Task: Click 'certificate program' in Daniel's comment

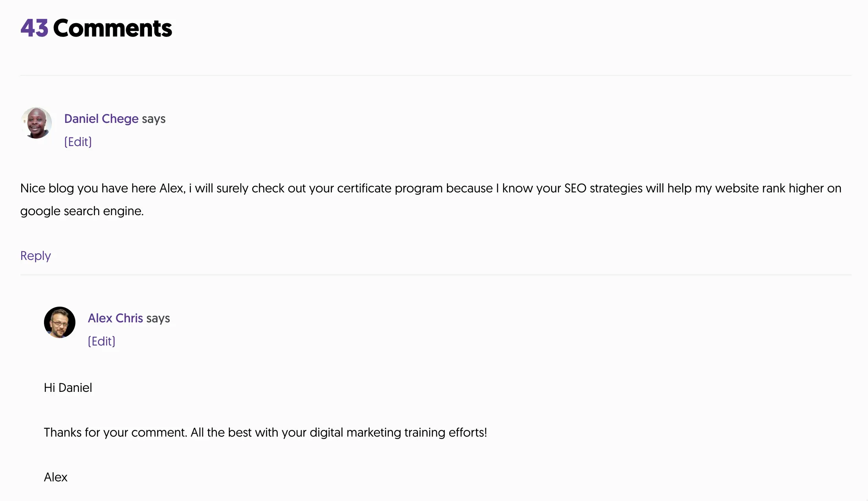Action: pyautogui.click(x=390, y=188)
